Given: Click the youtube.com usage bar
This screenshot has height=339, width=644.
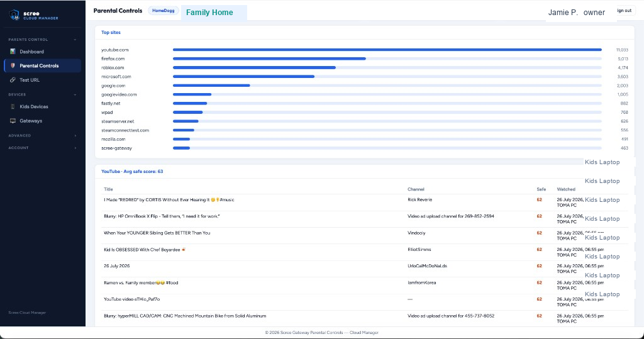Looking at the screenshot, I should (x=387, y=50).
